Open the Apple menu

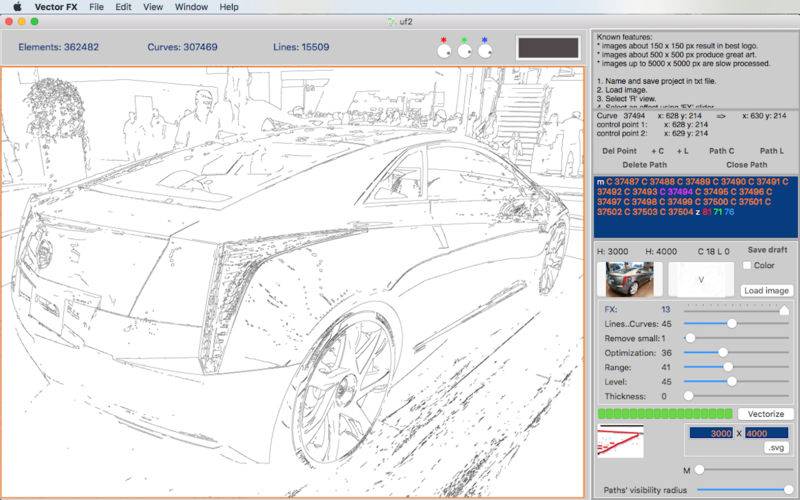point(17,7)
